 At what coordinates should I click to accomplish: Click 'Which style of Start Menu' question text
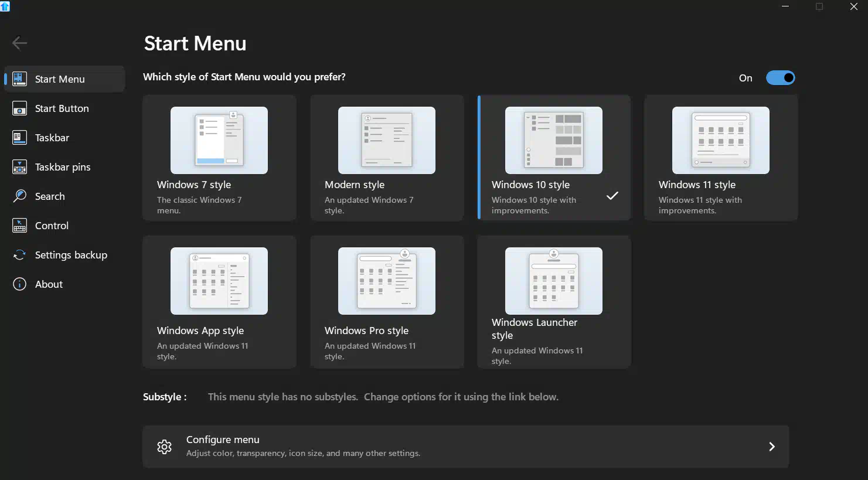click(244, 77)
